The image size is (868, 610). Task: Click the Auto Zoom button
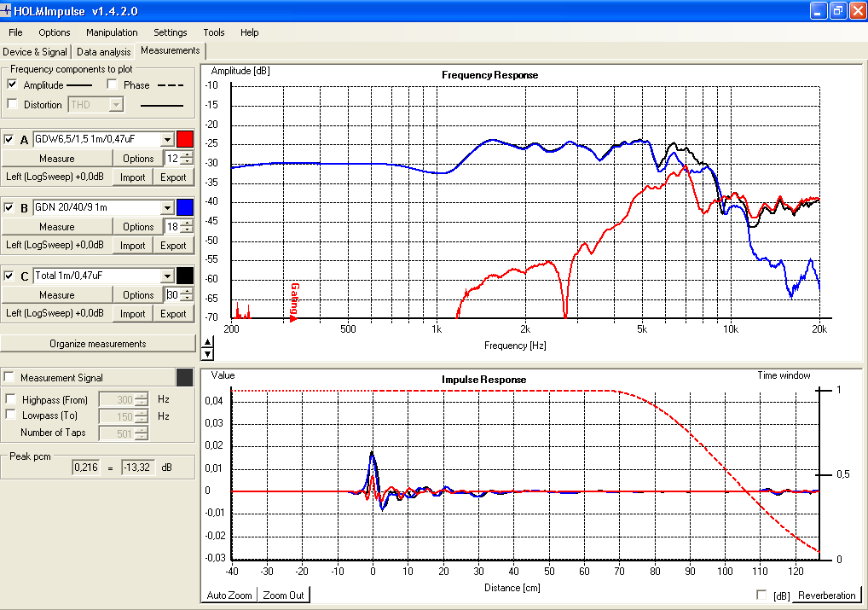[229, 595]
